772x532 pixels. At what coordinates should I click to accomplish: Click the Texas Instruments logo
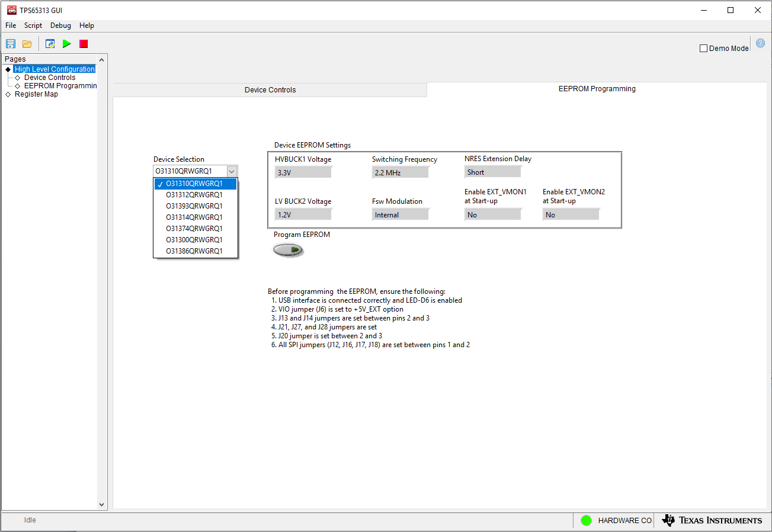pyautogui.click(x=712, y=520)
